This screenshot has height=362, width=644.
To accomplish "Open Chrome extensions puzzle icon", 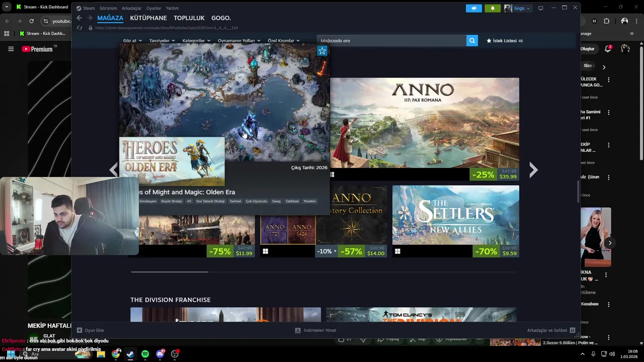I will (606, 21).
